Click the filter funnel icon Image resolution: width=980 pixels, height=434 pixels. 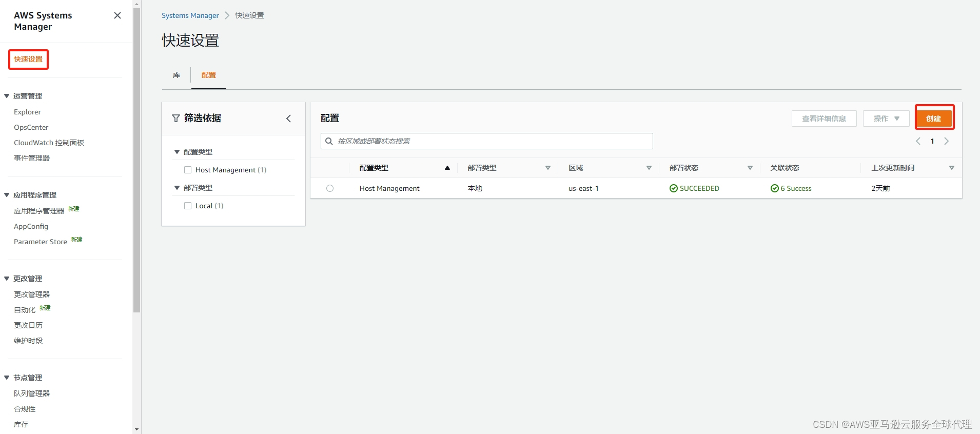(x=175, y=119)
